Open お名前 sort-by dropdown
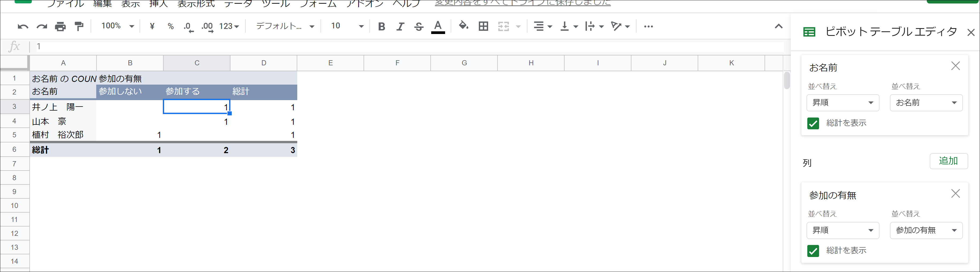Screen dimensions: 980x272 click(926, 103)
